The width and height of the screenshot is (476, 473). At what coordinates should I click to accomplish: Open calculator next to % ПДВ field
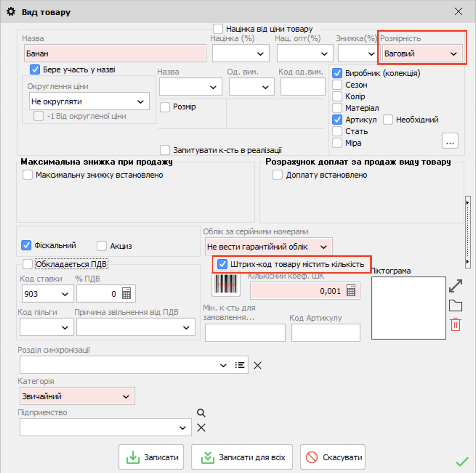tap(126, 294)
